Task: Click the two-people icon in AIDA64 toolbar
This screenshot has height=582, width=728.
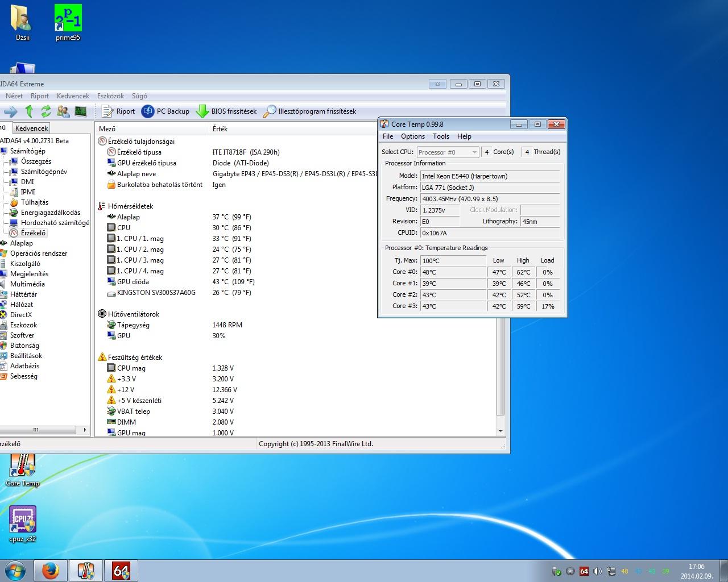Action: pyautogui.click(x=63, y=111)
